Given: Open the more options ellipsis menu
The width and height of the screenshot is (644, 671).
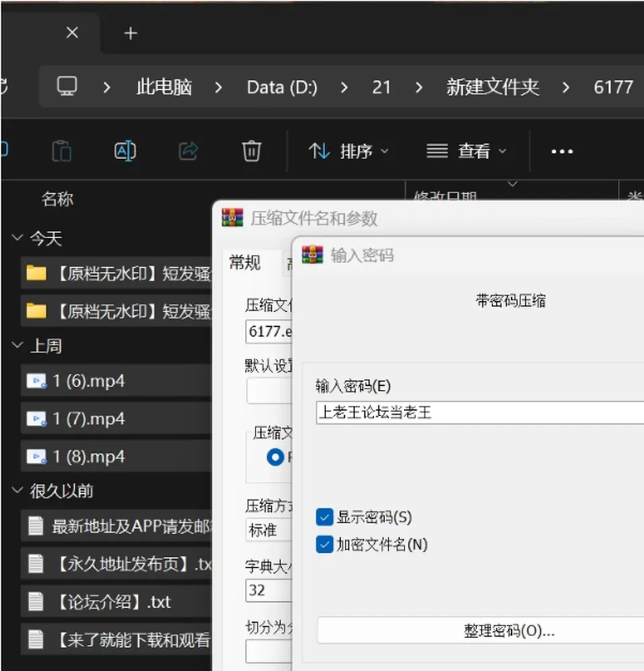Looking at the screenshot, I should tap(562, 152).
